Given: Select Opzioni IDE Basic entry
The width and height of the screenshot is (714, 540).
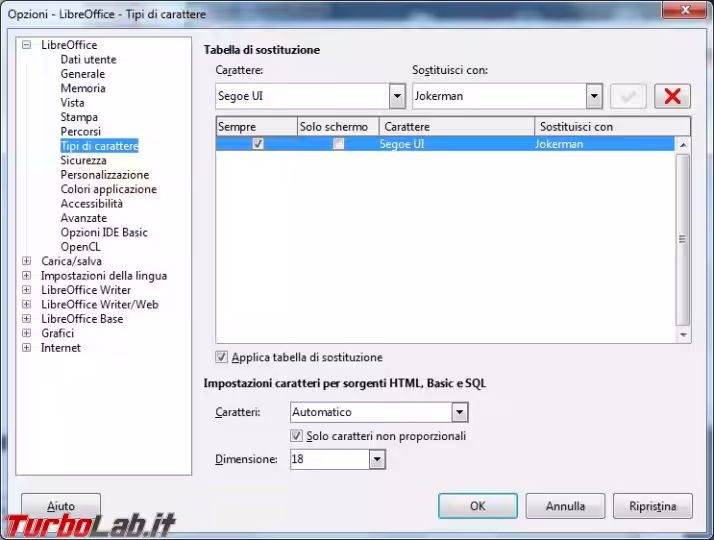Looking at the screenshot, I should click(104, 232).
